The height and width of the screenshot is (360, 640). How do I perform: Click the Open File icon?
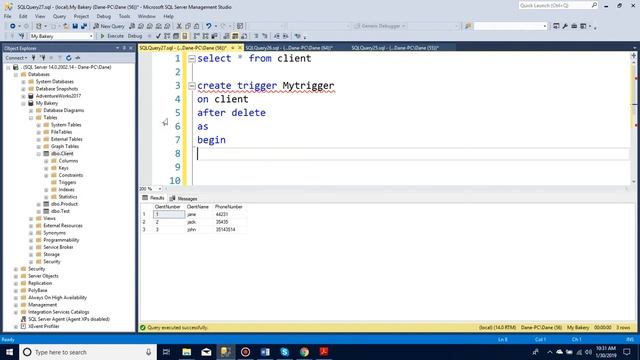tap(66, 26)
